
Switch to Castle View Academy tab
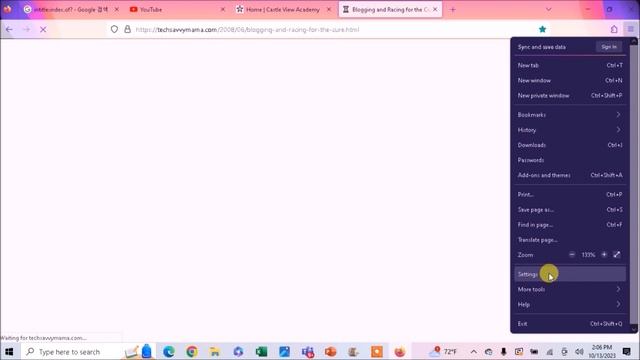pos(282,9)
